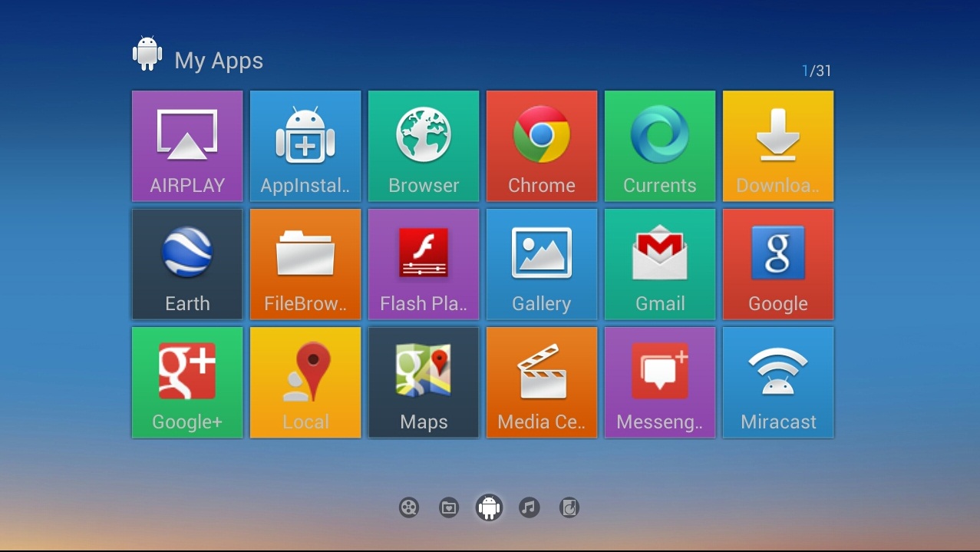Select the Flash Player tile
Image resolution: width=980 pixels, height=552 pixels.
coord(424,264)
